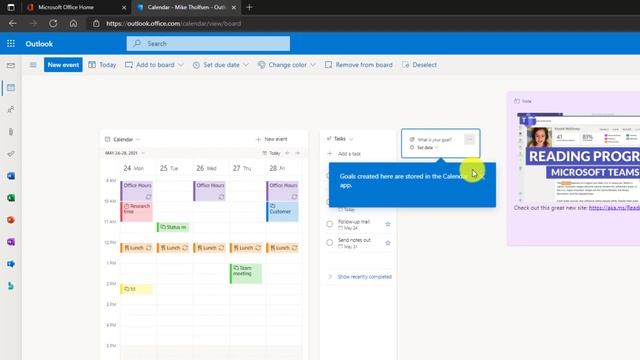This screenshot has width=640, height=360.
Task: Mark Follow-up mail task complete
Action: [x=329, y=224]
